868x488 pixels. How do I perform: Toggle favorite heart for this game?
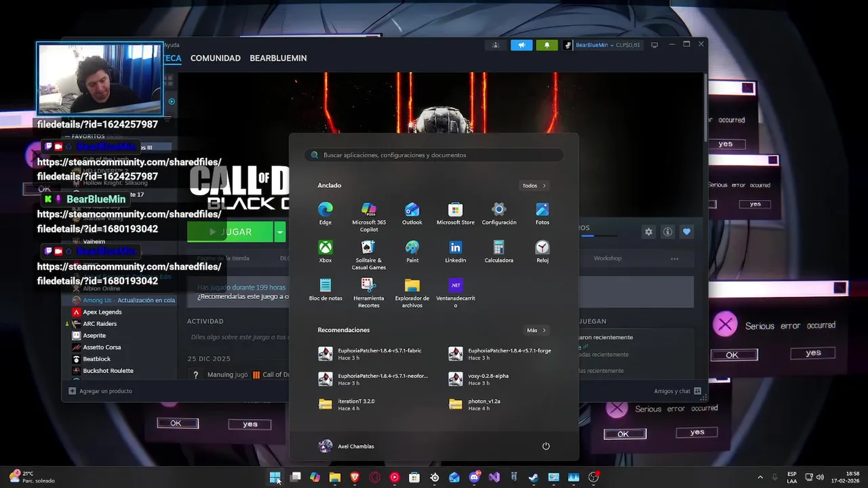[686, 232]
